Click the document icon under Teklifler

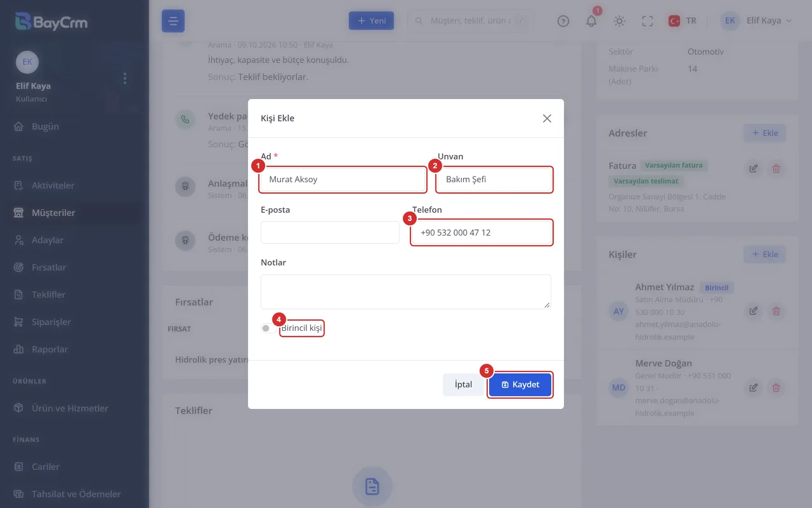[x=372, y=487]
